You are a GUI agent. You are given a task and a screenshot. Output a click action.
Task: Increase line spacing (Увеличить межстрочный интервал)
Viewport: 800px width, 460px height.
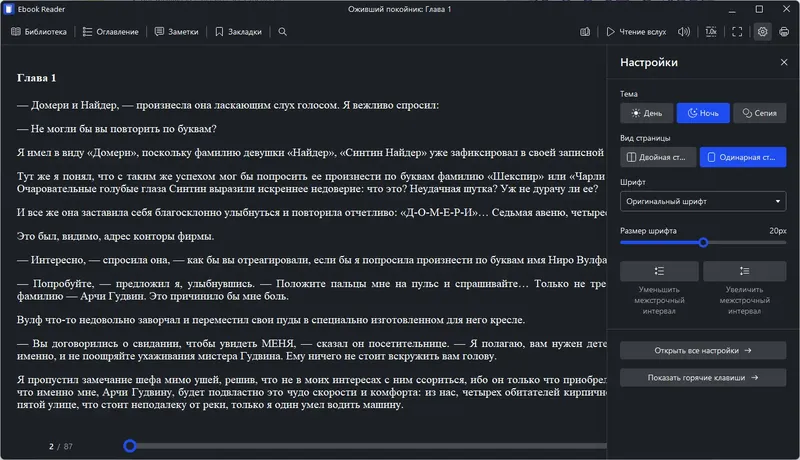744,271
